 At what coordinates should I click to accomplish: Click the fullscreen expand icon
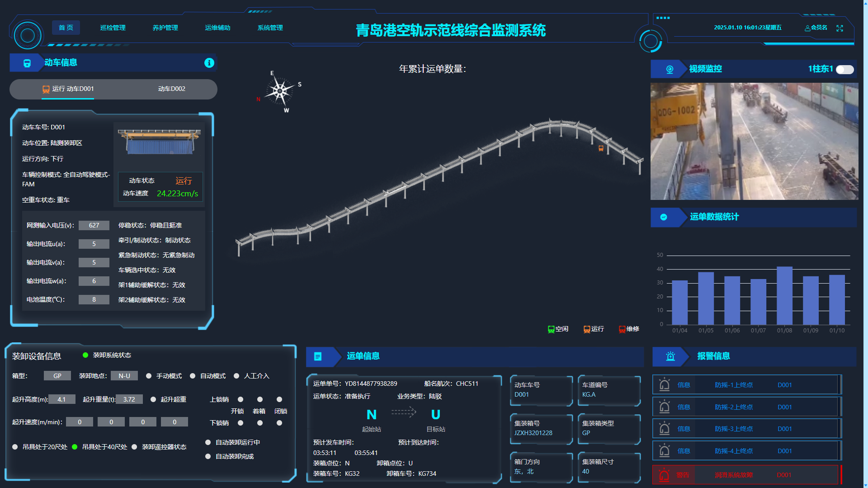[840, 28]
